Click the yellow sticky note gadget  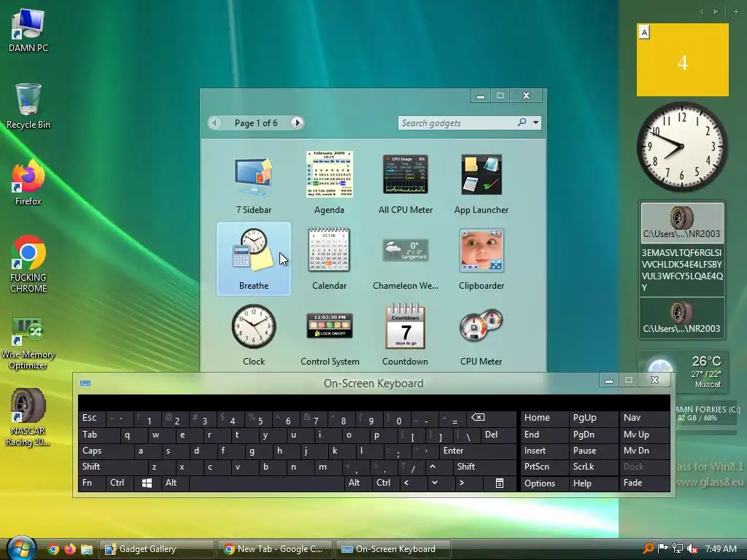click(x=683, y=60)
